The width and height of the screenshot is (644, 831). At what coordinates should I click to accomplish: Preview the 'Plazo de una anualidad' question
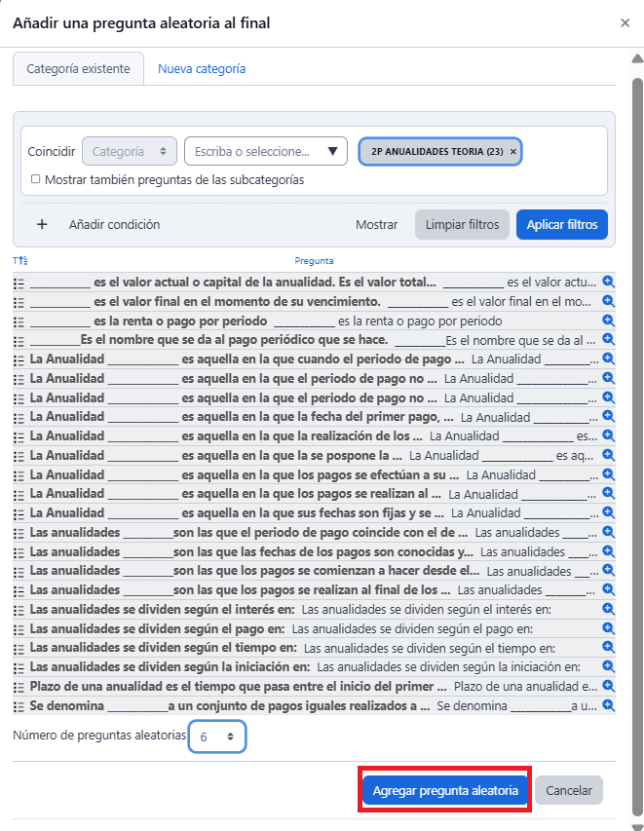point(608,686)
